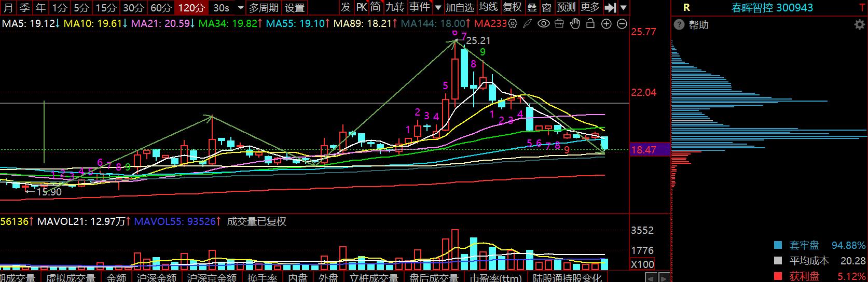Click the R marker icon
868x282 pixels.
pos(687,8)
